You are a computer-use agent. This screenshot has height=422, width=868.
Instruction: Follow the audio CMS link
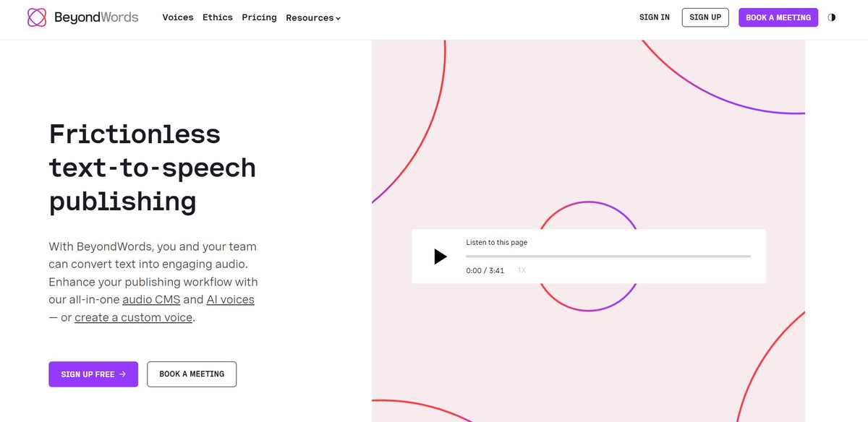pyautogui.click(x=151, y=299)
